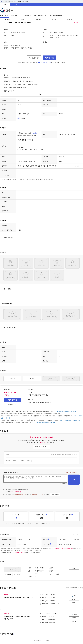83x644 pixels.
Task: Click 요약보기 for 어르신 차량 목욕 posting
Action: 74,599
